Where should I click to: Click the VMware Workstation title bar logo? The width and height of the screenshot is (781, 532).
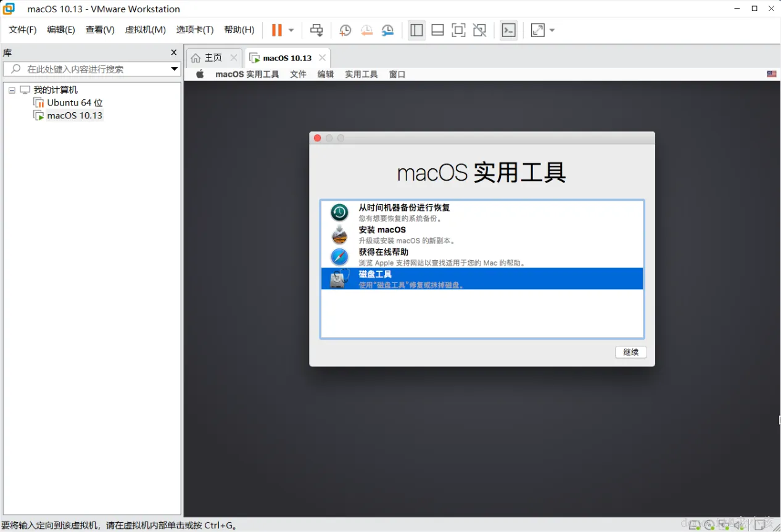click(x=9, y=9)
